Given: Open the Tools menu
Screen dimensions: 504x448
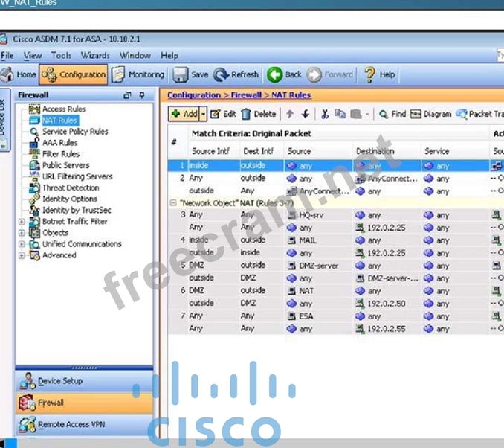Looking at the screenshot, I should (x=61, y=56).
